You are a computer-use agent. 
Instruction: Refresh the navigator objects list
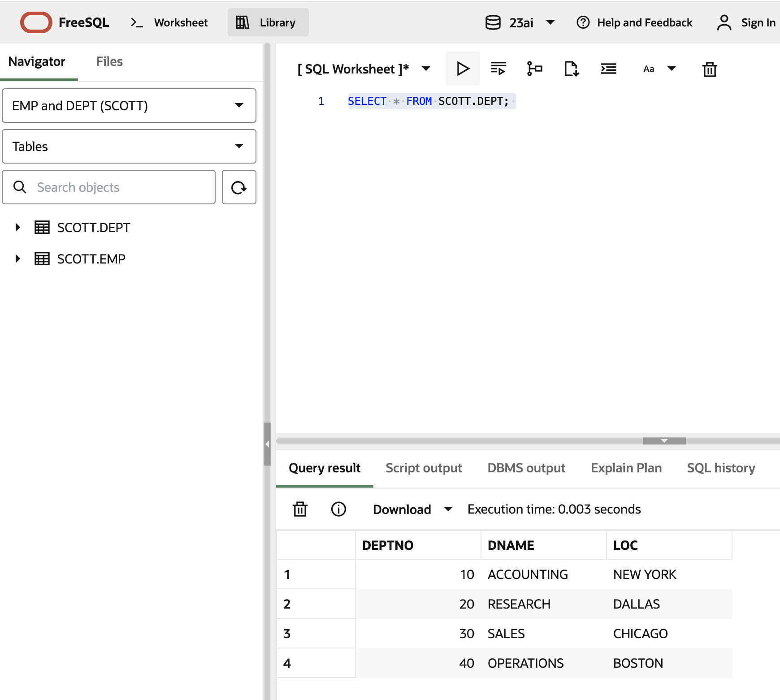[239, 187]
